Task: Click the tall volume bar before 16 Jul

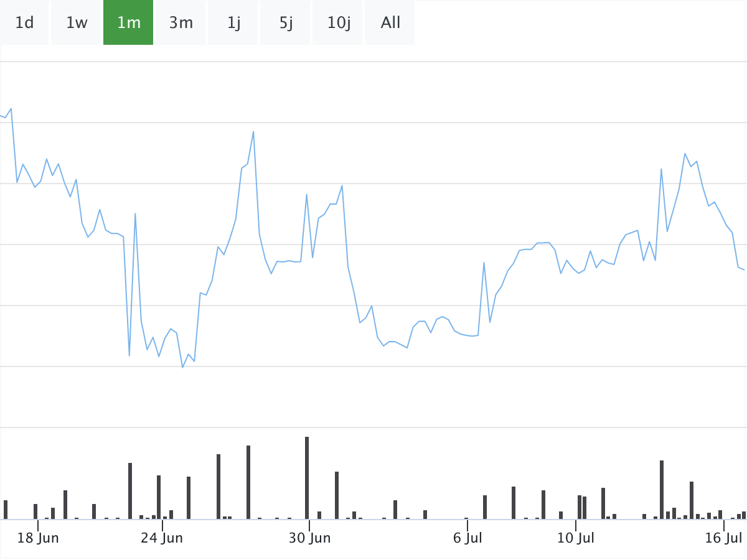Action: 662,489
